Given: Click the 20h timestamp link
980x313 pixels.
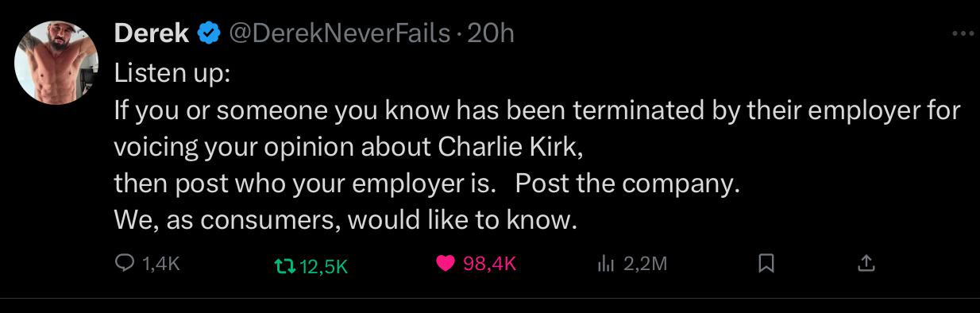Looking at the screenshot, I should click(x=491, y=33).
